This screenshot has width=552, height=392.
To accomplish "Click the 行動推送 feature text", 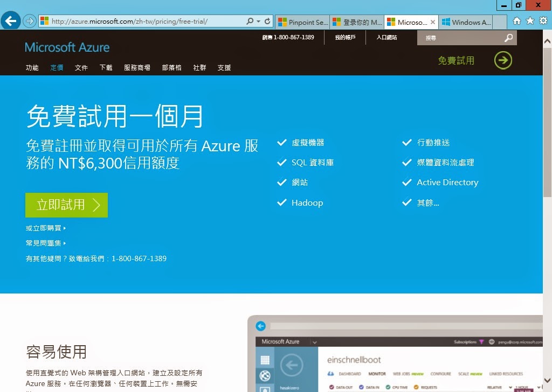I will [433, 142].
